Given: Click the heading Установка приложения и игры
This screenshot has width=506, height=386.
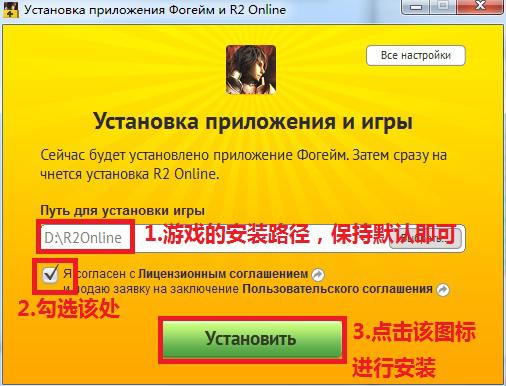Looking at the screenshot, I should pyautogui.click(x=253, y=121).
